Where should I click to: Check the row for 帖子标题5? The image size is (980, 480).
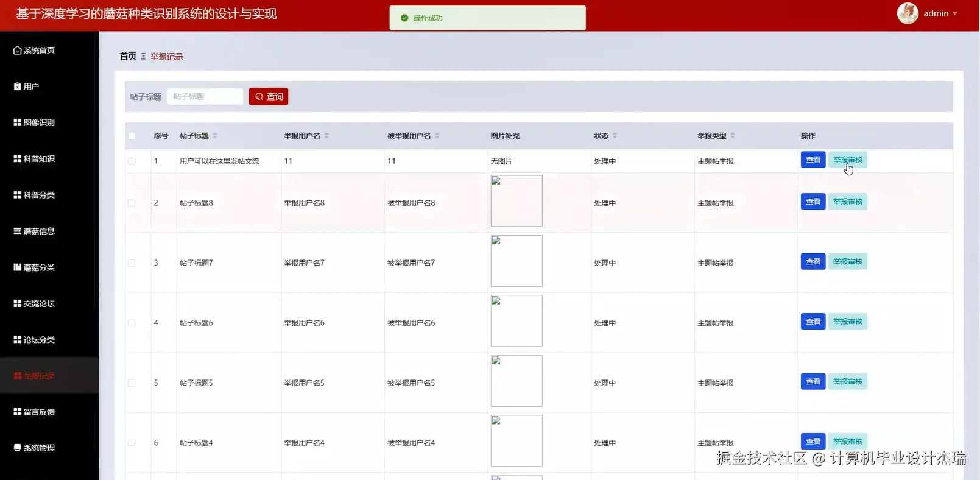click(132, 383)
